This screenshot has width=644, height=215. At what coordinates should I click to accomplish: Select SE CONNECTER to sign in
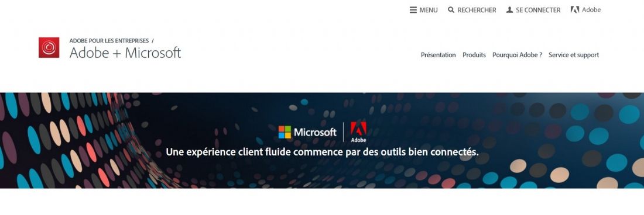tap(538, 11)
